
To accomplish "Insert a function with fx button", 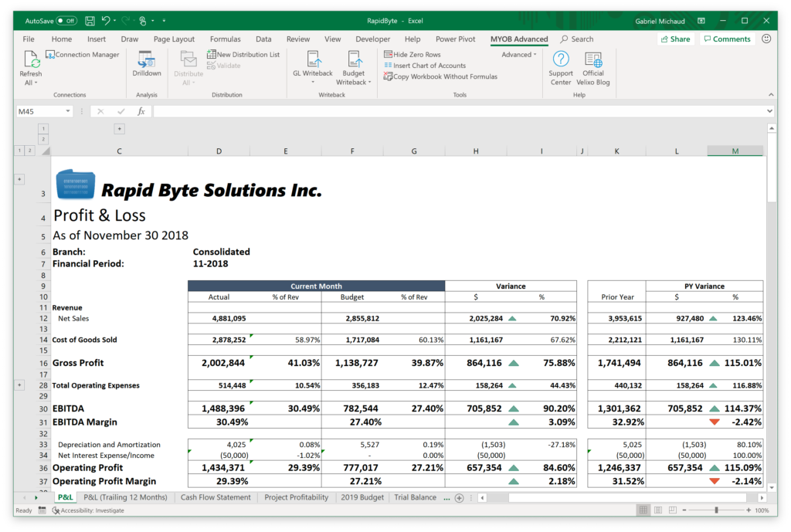I will 141,111.
